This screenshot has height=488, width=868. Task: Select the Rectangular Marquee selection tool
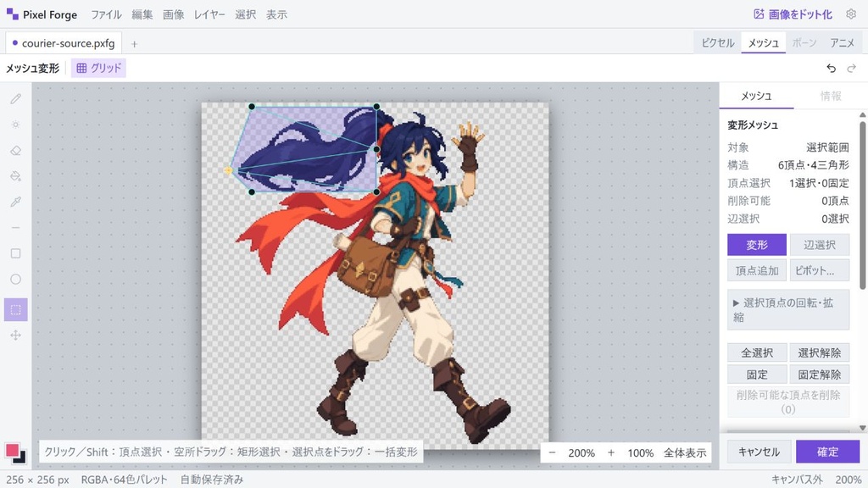click(15, 310)
